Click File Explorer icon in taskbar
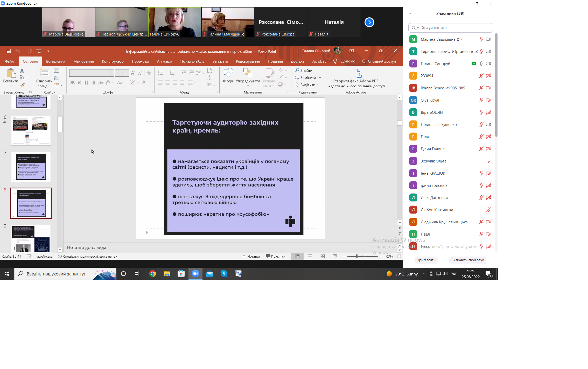 (x=167, y=274)
